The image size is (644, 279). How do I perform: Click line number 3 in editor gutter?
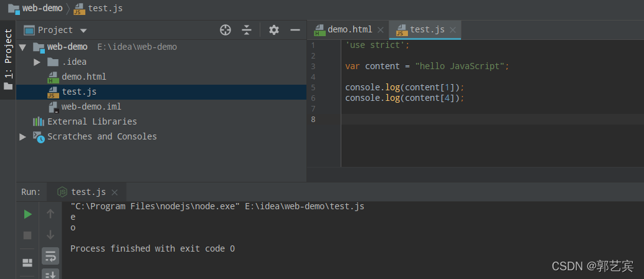(313, 66)
